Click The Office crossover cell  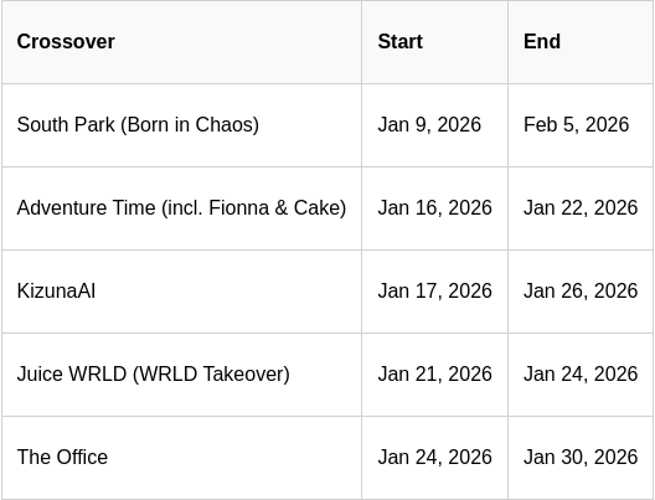[62, 457]
